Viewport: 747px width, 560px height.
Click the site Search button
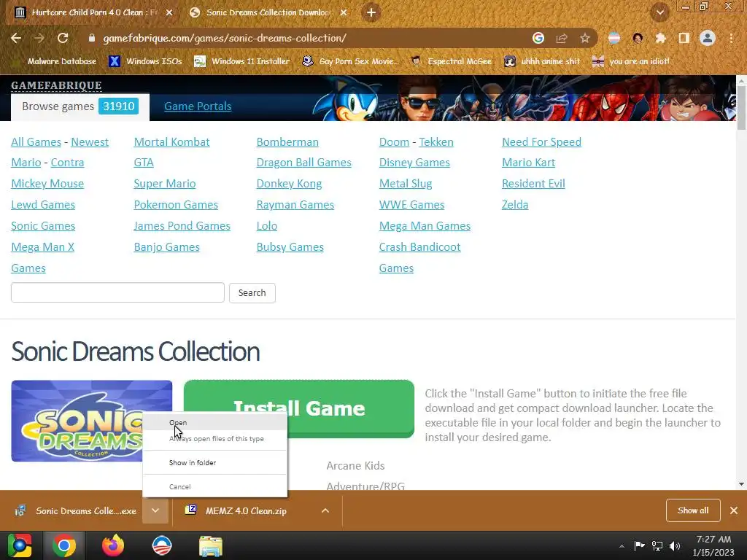(x=252, y=293)
